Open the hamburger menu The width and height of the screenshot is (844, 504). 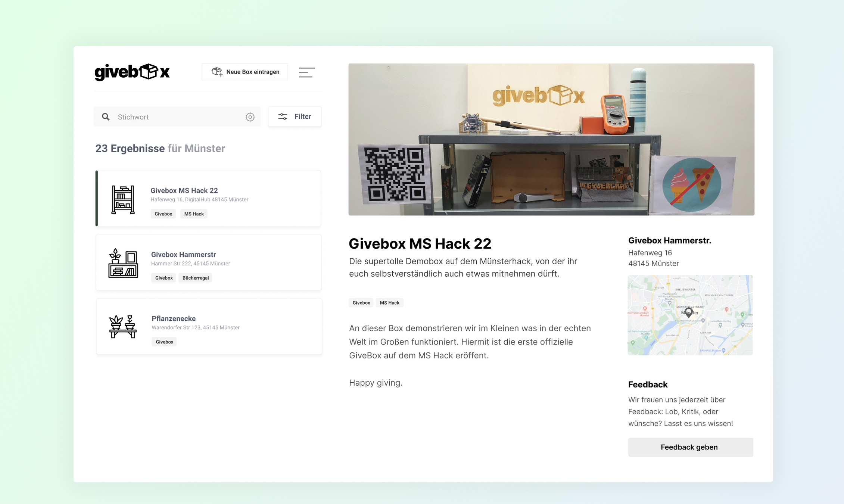(x=306, y=72)
